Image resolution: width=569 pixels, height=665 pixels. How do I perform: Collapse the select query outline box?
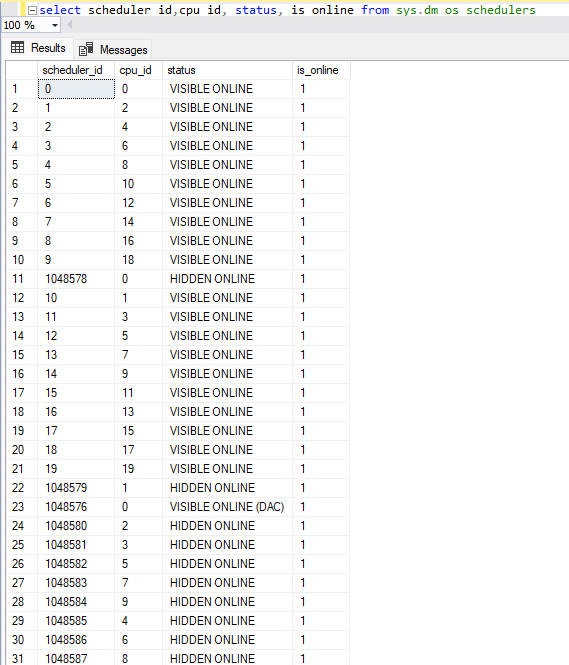coord(32,10)
